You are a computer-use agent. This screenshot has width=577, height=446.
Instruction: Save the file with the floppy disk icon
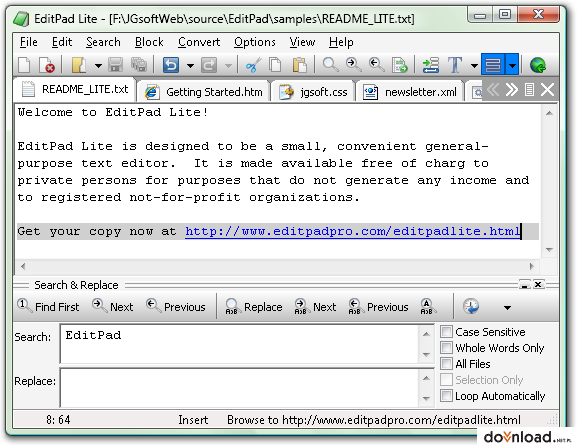click(116, 65)
